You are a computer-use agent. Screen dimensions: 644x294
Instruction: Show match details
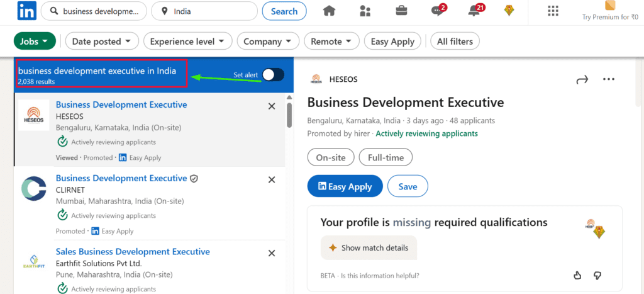click(x=369, y=247)
